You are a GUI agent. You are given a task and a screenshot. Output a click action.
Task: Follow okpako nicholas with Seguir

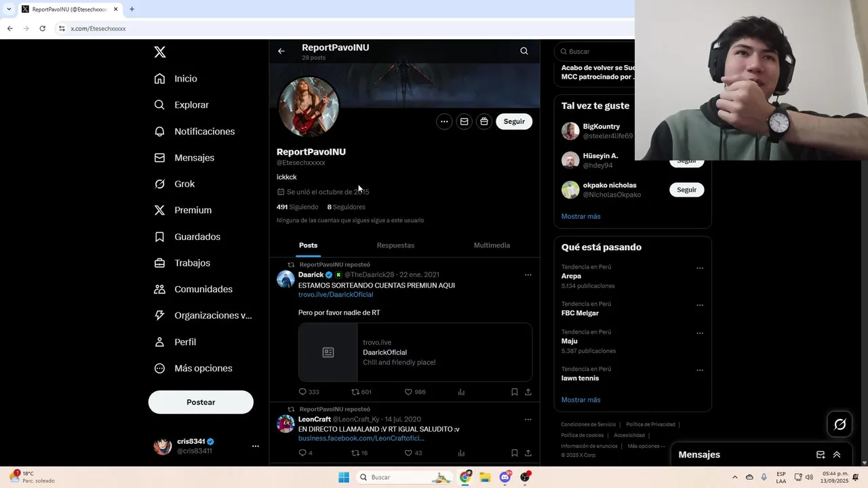686,190
